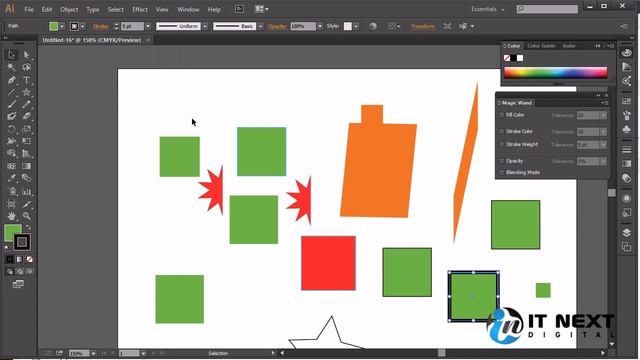Collapse the Color panel group with arrows
This screenshot has width=640, height=360.
tap(598, 46)
